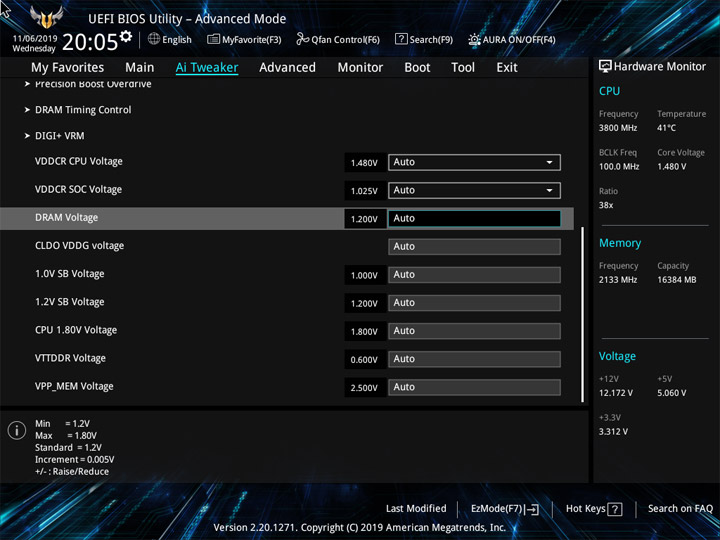Switch to the Main tab
720x540 pixels.
click(140, 68)
